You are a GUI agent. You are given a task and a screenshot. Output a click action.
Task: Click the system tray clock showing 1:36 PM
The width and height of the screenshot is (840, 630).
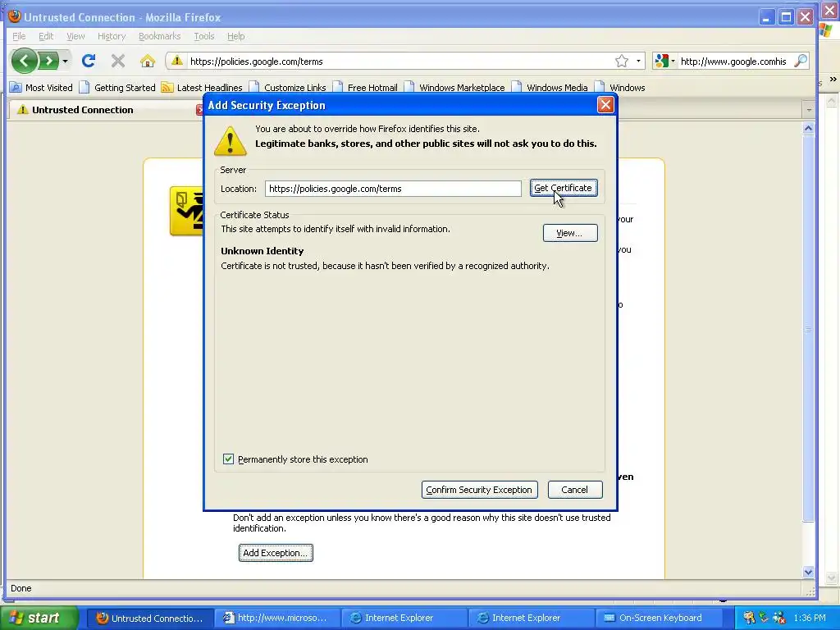(x=810, y=618)
